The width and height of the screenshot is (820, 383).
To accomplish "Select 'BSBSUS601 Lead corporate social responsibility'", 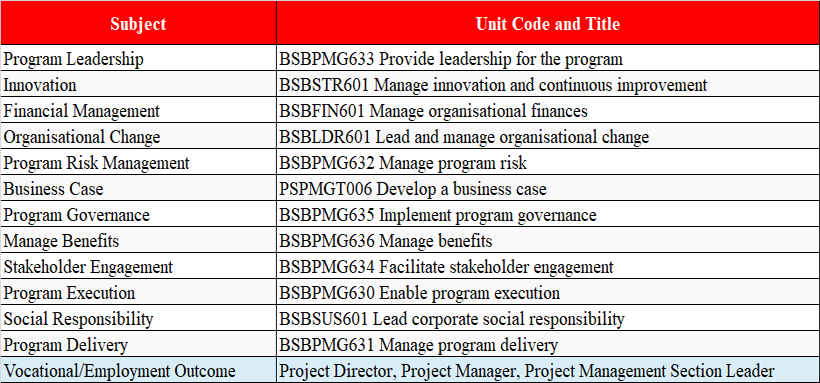I will (548, 319).
